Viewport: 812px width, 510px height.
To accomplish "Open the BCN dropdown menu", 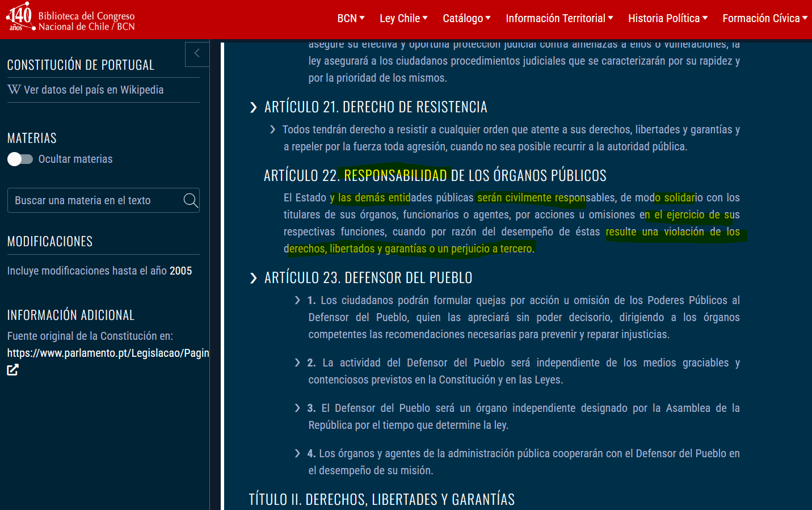I will (351, 18).
